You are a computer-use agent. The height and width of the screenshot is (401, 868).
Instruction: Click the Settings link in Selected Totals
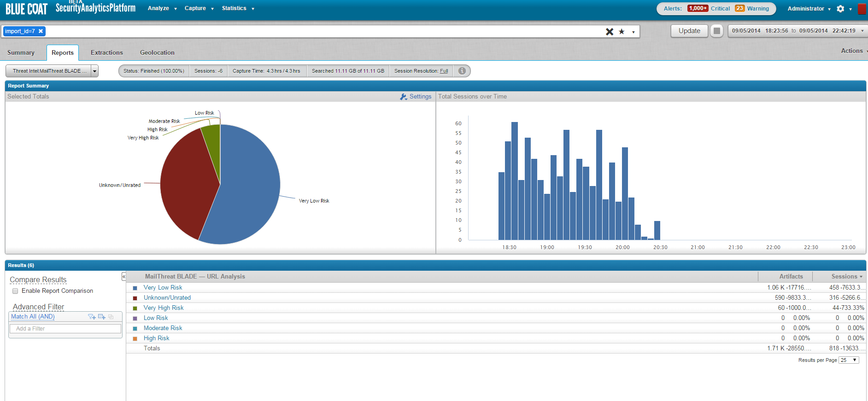coord(420,97)
